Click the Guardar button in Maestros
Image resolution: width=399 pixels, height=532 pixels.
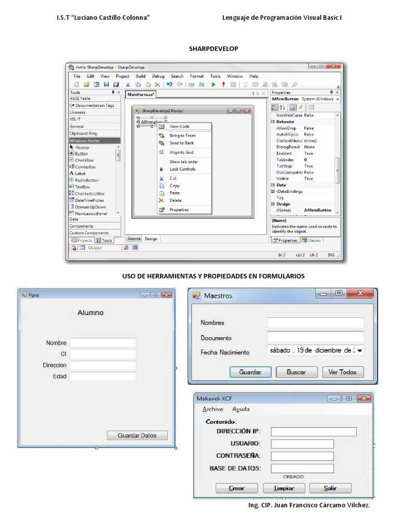[x=250, y=372]
